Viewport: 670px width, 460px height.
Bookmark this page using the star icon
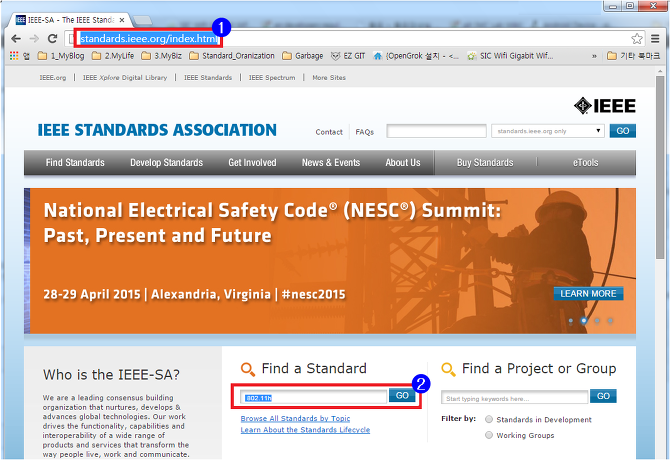(x=637, y=39)
